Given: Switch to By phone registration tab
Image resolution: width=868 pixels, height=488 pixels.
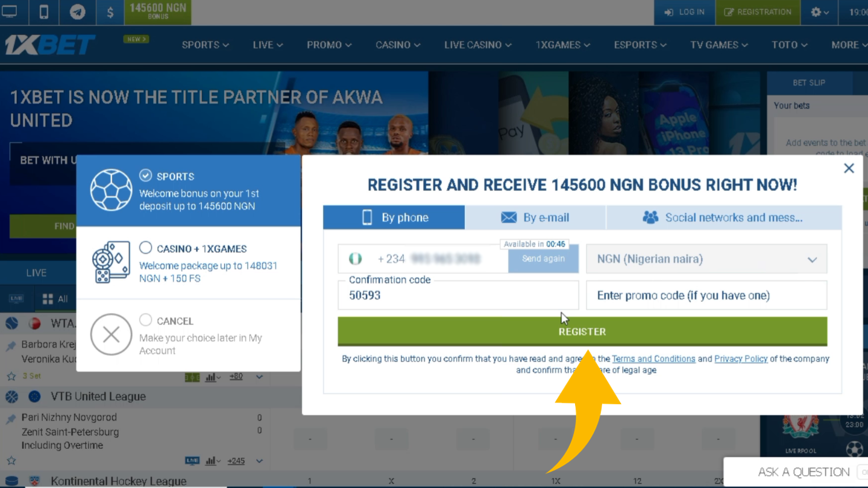Looking at the screenshot, I should tap(394, 217).
